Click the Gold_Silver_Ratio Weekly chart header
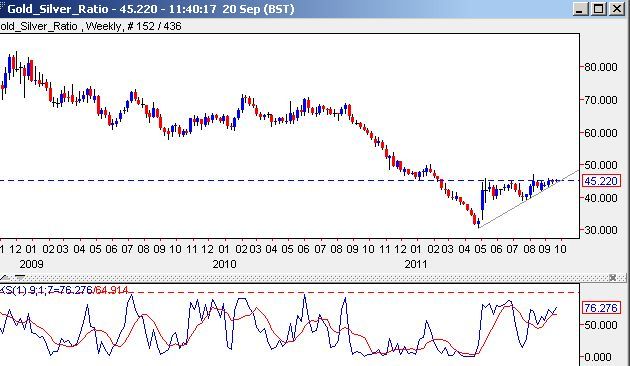This screenshot has width=630, height=366. 91,26
